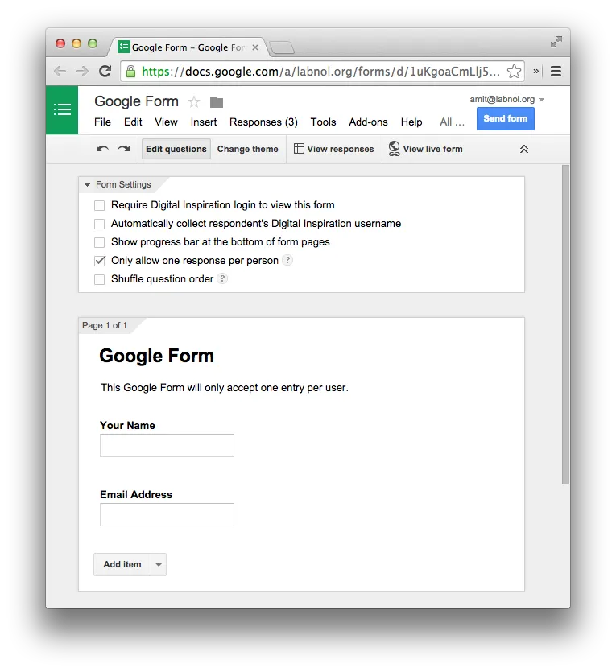This screenshot has height=672, width=616.
Task: Click help icon beside one response option
Action: click(287, 260)
